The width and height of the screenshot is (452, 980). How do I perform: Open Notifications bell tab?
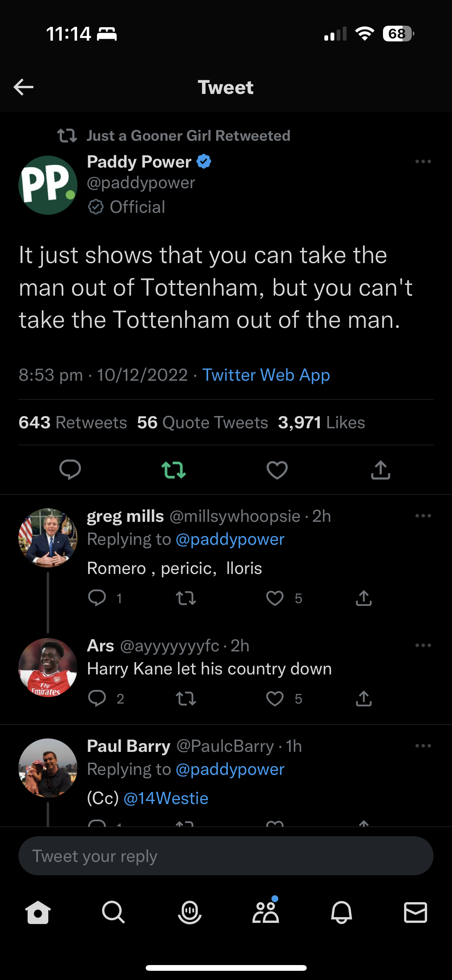click(341, 912)
